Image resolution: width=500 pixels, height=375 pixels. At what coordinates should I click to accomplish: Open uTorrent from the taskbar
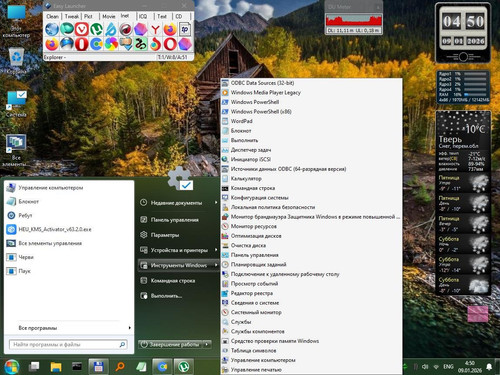click(184, 367)
